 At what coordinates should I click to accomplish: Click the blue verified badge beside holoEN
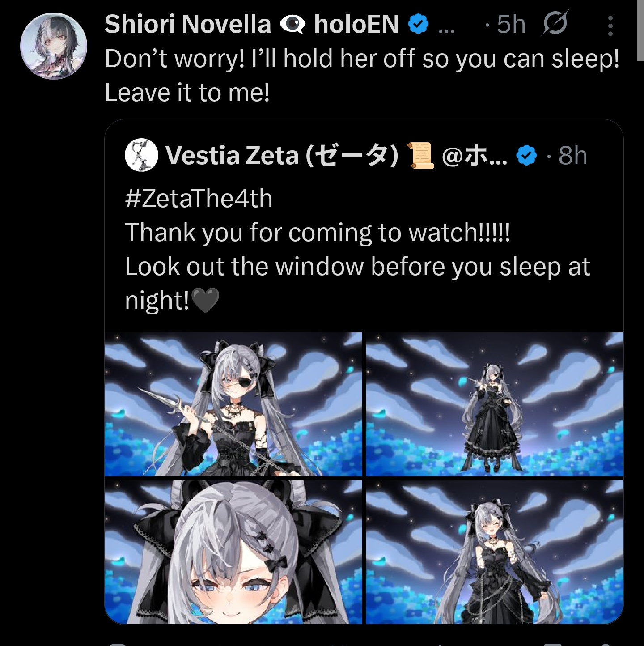coord(419,24)
